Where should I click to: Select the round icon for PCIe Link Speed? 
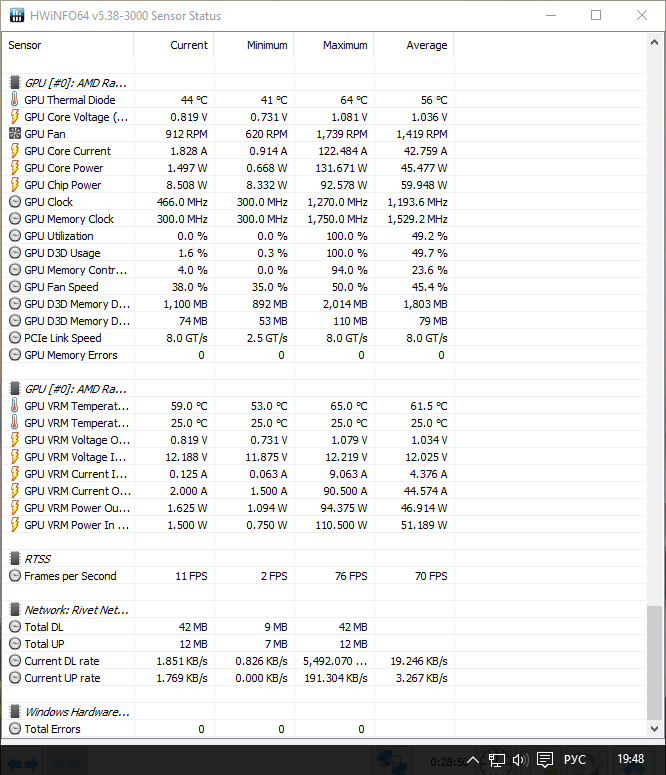coord(15,338)
